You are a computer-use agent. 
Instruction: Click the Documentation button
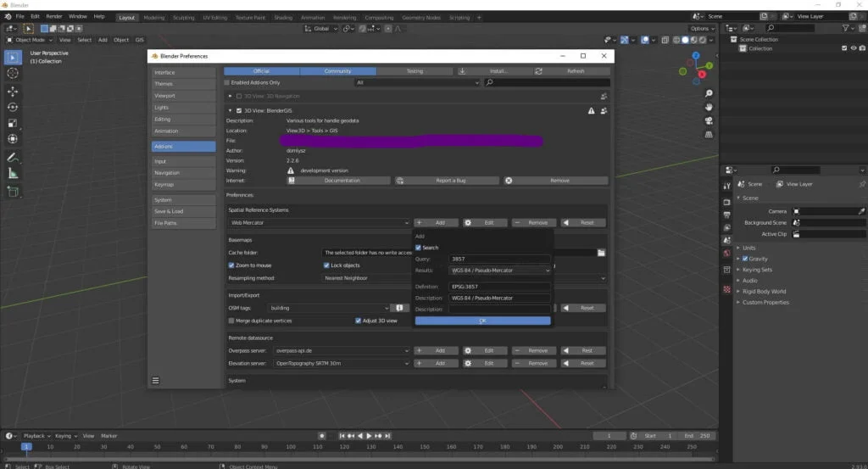click(x=337, y=181)
